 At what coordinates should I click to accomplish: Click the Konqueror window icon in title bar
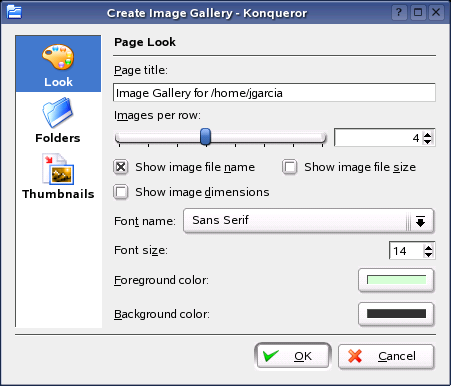14,13
